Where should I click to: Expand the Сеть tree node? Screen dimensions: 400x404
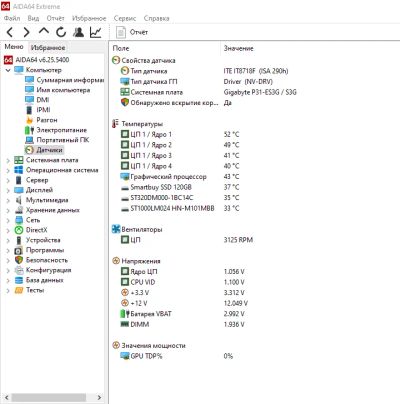pyautogui.click(x=8, y=220)
